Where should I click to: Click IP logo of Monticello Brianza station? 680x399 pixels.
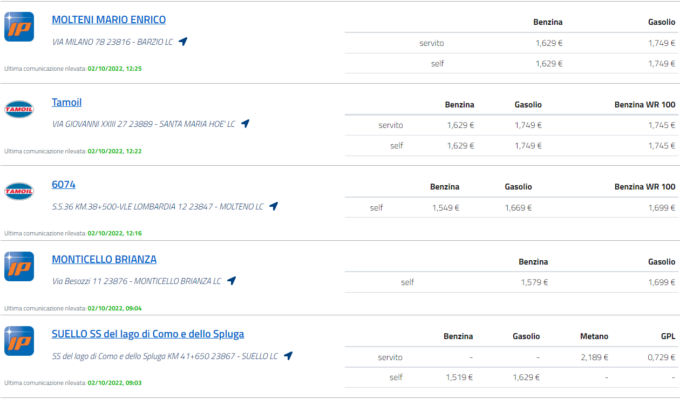(19, 266)
